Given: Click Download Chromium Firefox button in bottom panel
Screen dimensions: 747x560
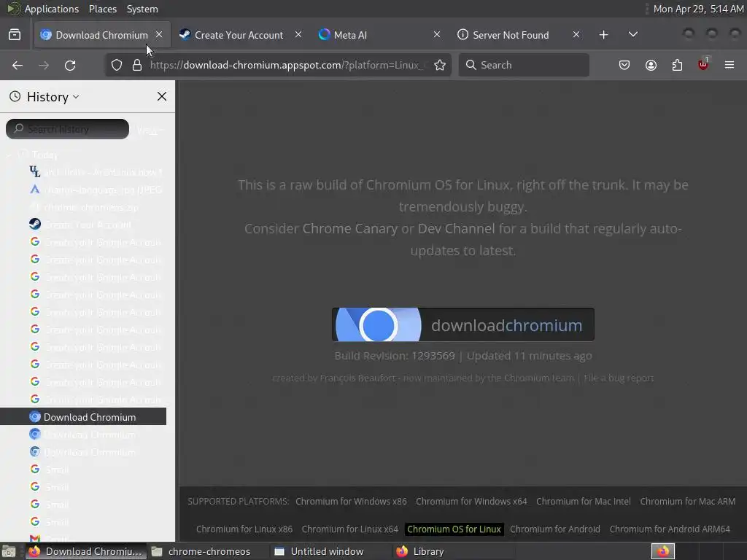Looking at the screenshot, I should tap(85, 551).
